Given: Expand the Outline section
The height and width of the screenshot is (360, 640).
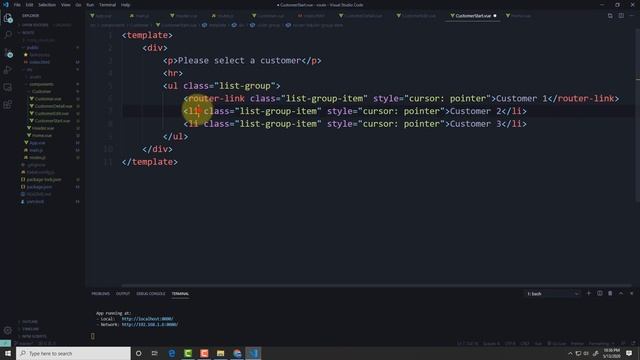Looking at the screenshot, I should click(x=29, y=322).
